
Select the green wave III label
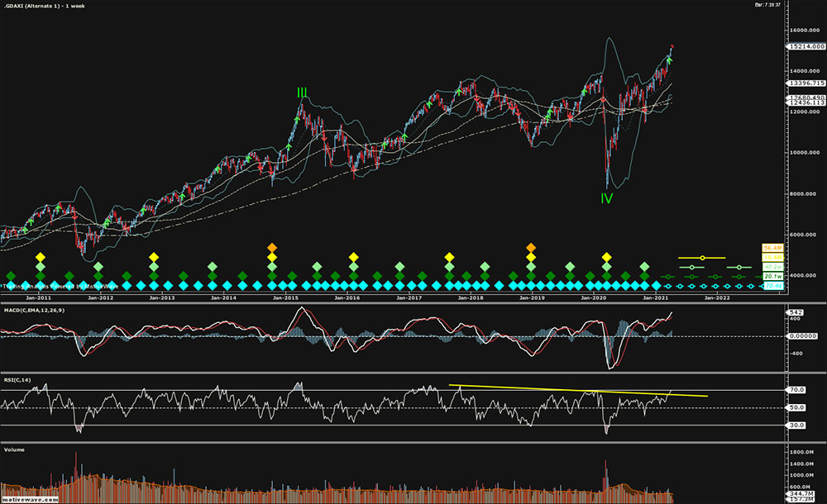tap(303, 93)
